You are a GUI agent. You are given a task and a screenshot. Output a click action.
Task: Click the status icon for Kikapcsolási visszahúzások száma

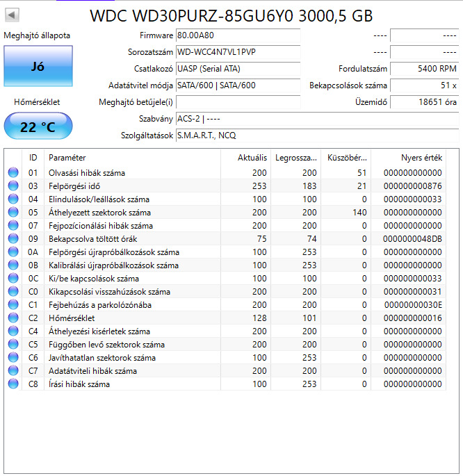pos(13,291)
